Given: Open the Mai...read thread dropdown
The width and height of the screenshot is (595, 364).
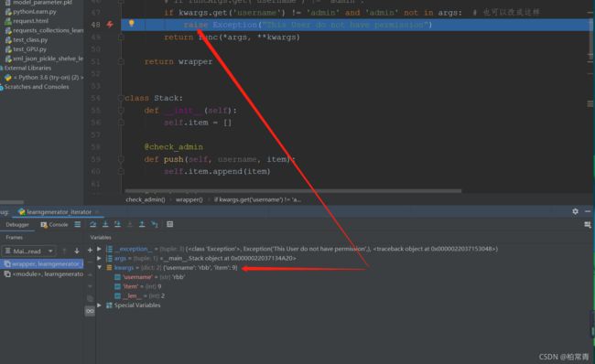Looking at the screenshot, I should tap(29, 251).
